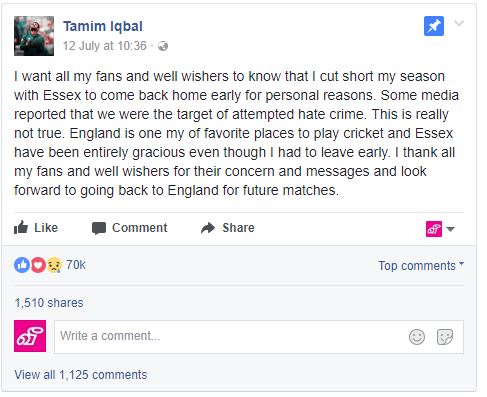This screenshot has width=487, height=397.
Task: Open the pink page identity selector dropdown arrow
Action: click(x=450, y=229)
